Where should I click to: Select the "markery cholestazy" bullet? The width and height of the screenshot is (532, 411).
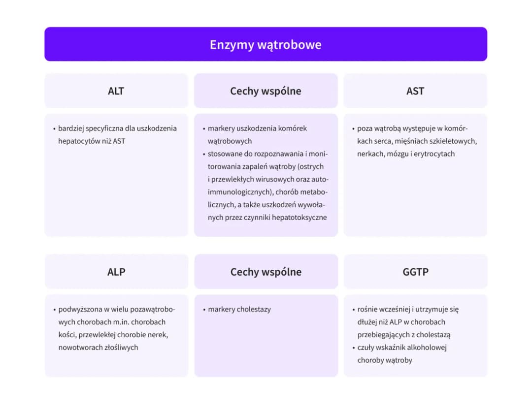(x=239, y=310)
